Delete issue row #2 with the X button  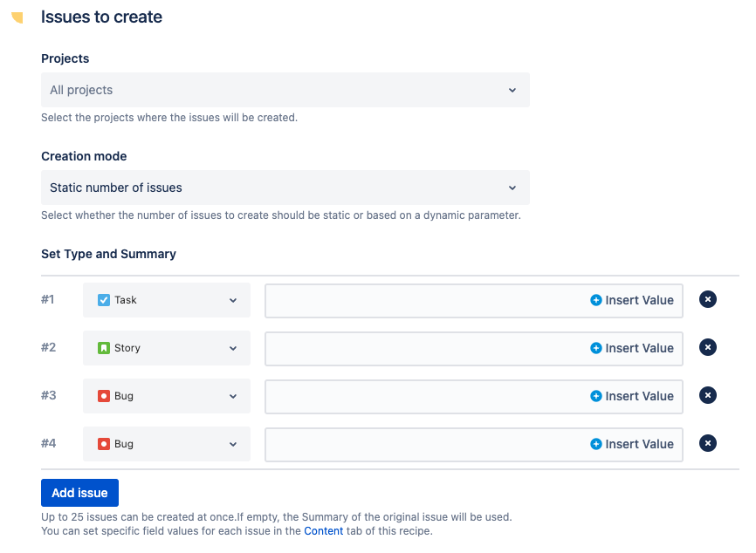click(708, 347)
